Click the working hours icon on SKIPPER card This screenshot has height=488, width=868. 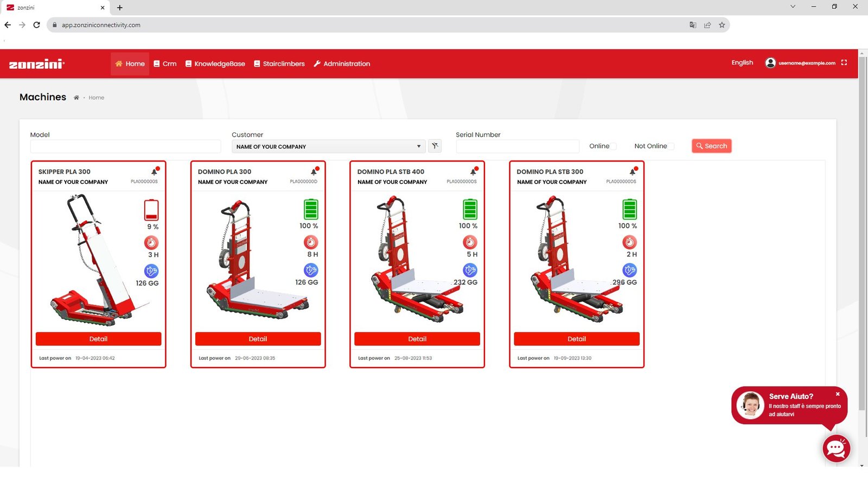151,242
